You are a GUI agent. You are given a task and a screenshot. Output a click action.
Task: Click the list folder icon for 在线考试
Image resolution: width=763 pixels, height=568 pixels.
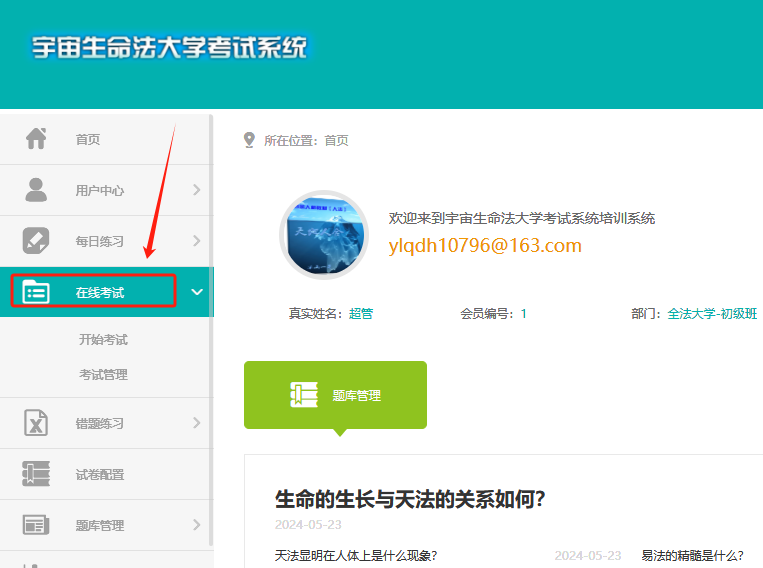[x=36, y=292]
